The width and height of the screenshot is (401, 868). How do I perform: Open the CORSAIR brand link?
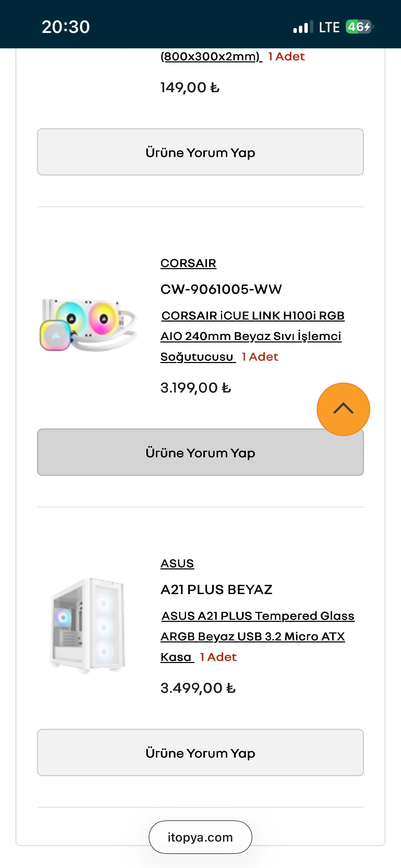(188, 263)
